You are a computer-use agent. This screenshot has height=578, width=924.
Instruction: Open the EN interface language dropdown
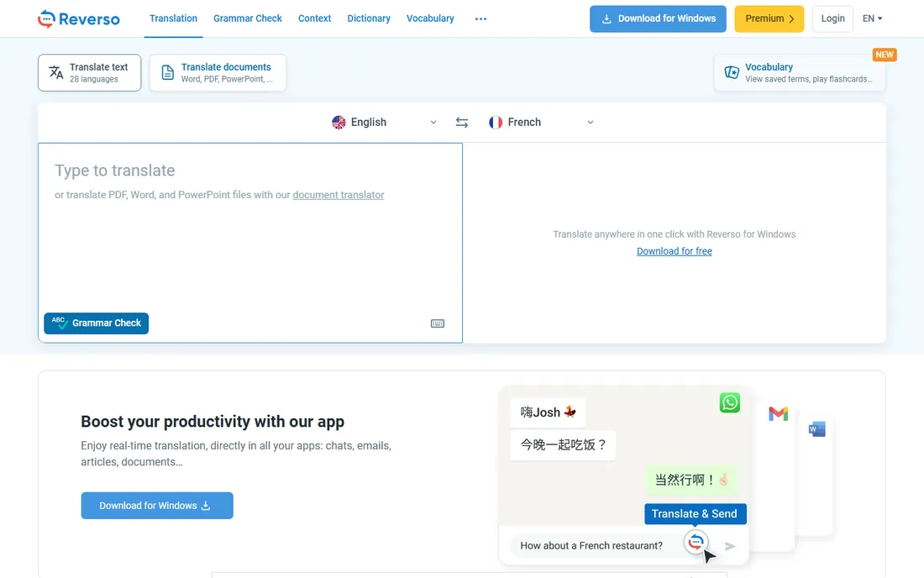(x=872, y=18)
